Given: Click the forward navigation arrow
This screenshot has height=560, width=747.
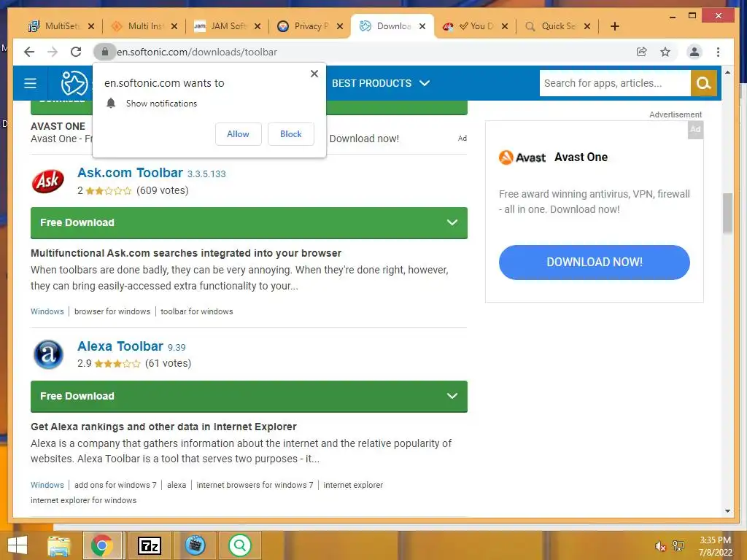Looking at the screenshot, I should click(53, 52).
